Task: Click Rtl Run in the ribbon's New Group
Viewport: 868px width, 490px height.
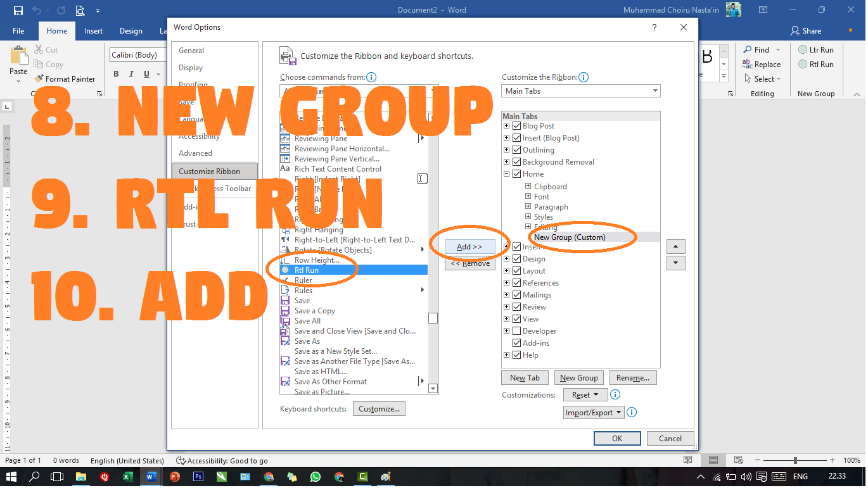Action: [x=816, y=64]
